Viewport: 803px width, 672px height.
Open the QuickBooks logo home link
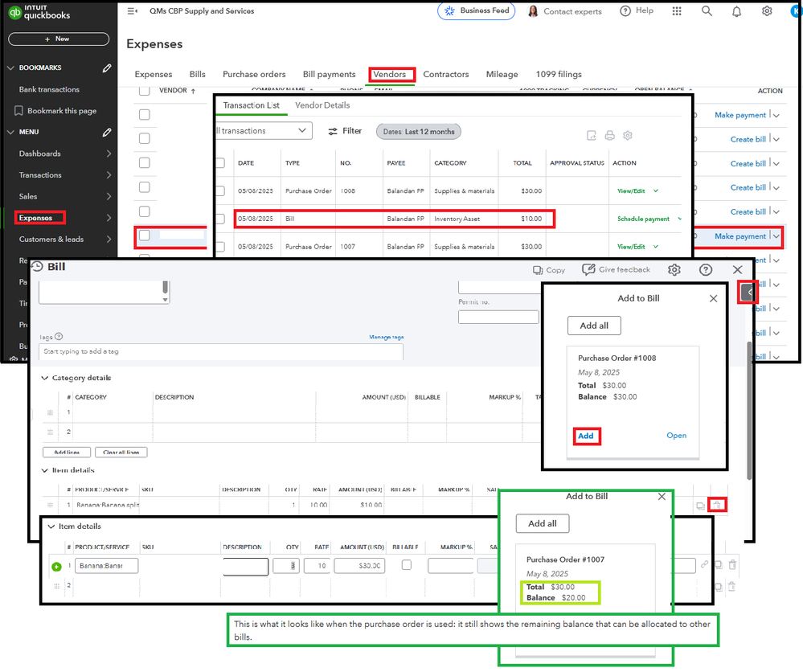(39, 12)
